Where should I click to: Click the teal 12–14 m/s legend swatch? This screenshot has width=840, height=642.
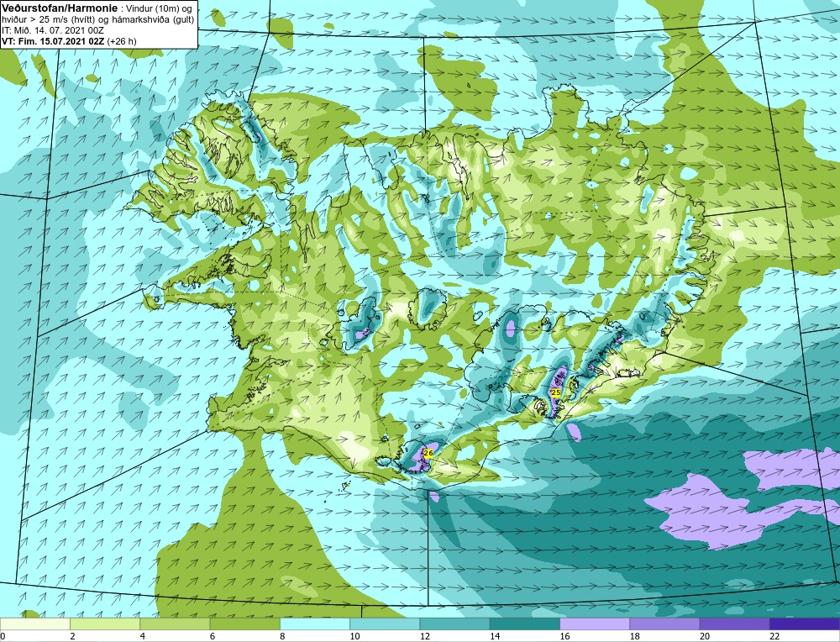454,624
